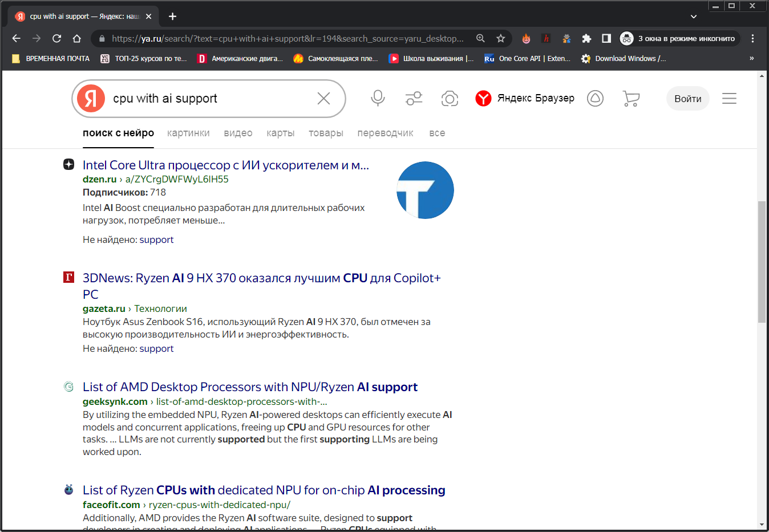This screenshot has height=532, width=769.
Task: Open ВРЕМЕННАЯ ПОЧТА bookmark
Action: [51, 58]
